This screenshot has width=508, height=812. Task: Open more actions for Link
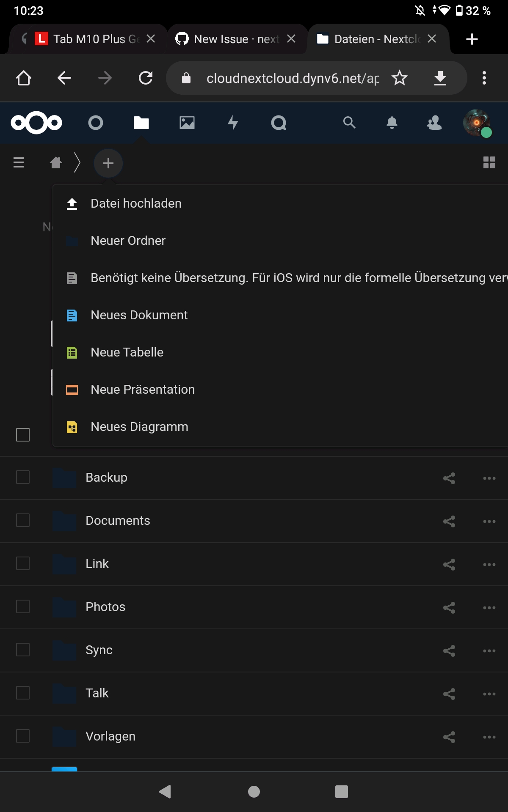point(489,565)
